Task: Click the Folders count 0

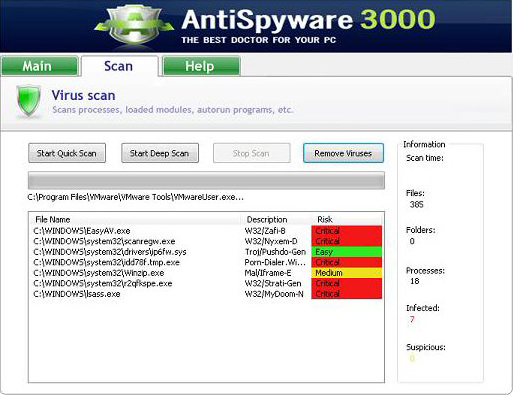Action: click(412, 241)
